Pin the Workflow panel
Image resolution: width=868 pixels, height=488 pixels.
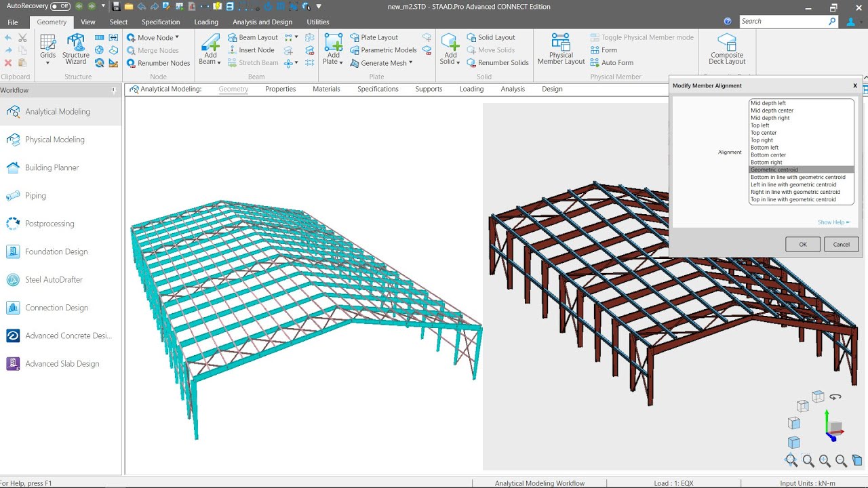114,90
